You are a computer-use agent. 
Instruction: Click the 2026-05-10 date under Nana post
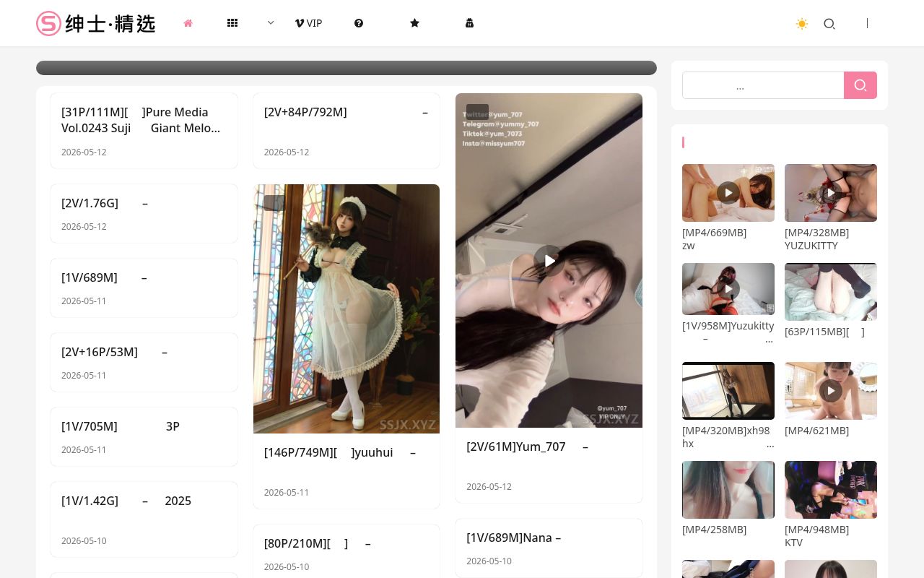(x=489, y=561)
